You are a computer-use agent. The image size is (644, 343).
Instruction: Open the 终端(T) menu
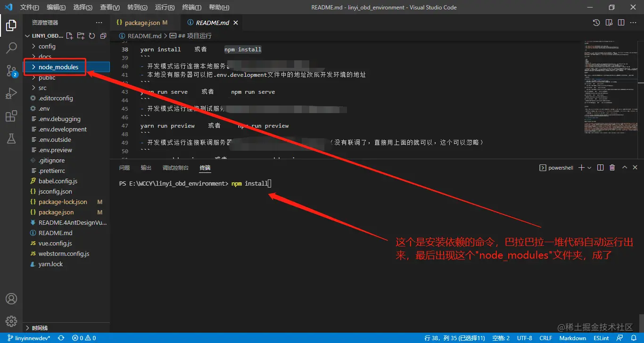[191, 8]
